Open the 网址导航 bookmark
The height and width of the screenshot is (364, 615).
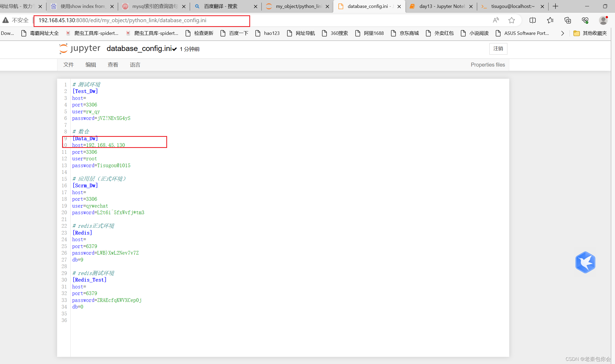pos(301,33)
